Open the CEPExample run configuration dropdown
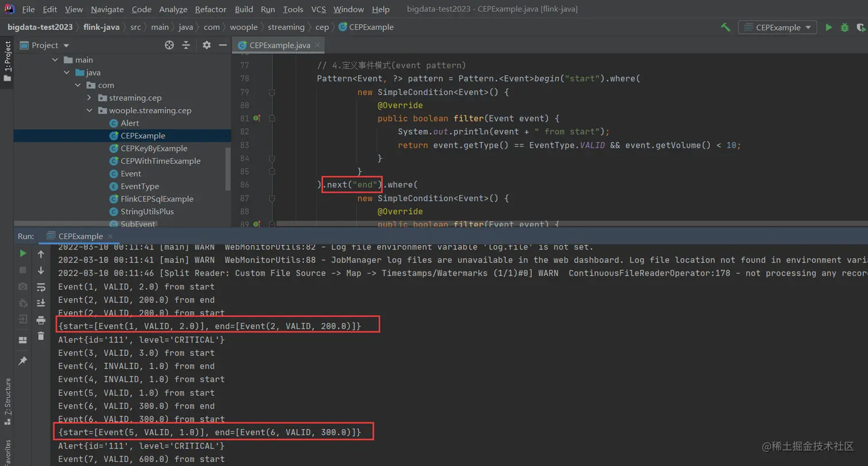 point(778,27)
